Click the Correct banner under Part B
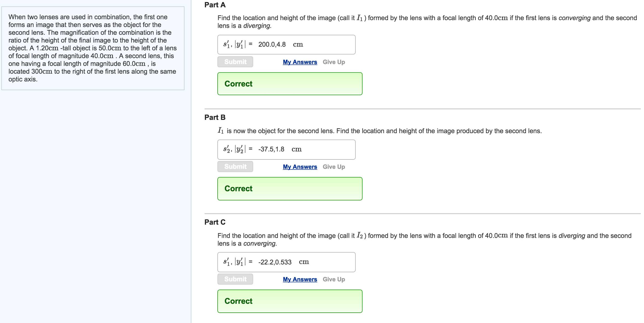This screenshot has width=644, height=323. (290, 188)
